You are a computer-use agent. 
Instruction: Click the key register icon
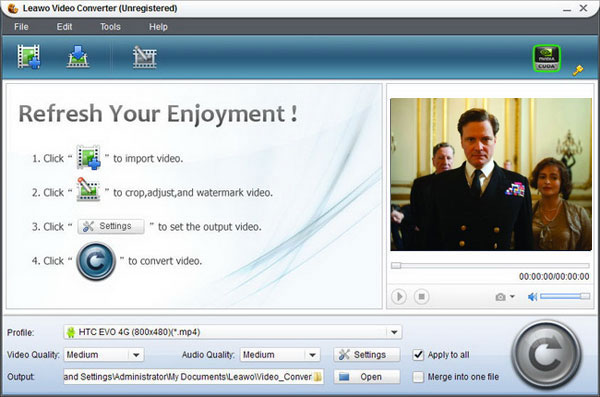578,70
